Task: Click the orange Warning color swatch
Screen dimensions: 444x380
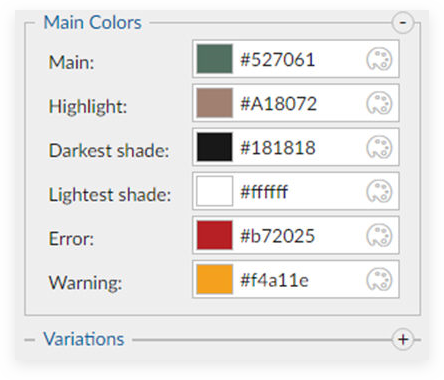Action: [214, 279]
